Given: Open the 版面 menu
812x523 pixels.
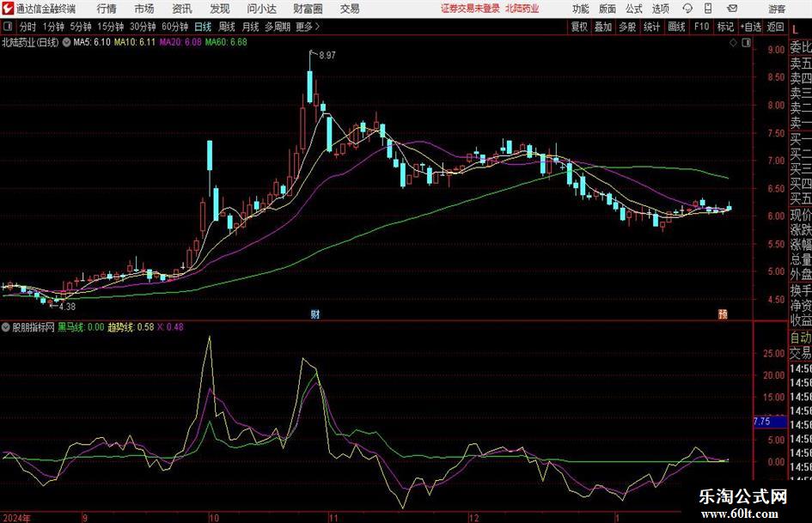Looking at the screenshot, I should point(607,9).
